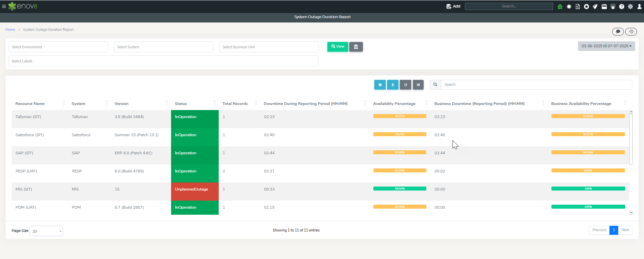Click the MIS (SIT) resource name
The height and width of the screenshot is (259, 644).
tap(24, 189)
